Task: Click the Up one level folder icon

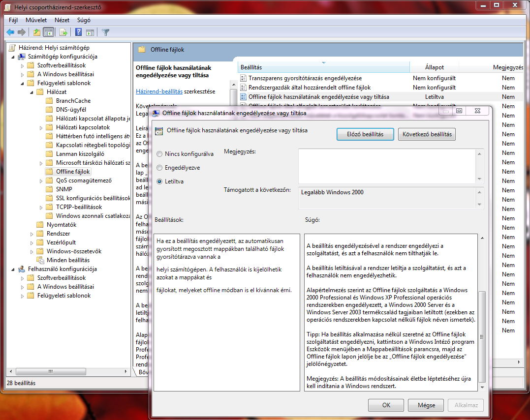Action: [x=36, y=32]
